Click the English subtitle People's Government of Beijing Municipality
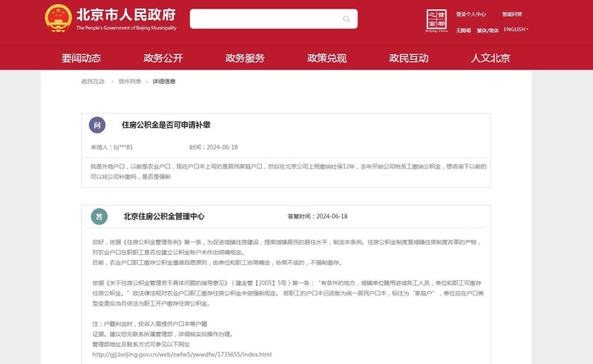 tap(126, 28)
